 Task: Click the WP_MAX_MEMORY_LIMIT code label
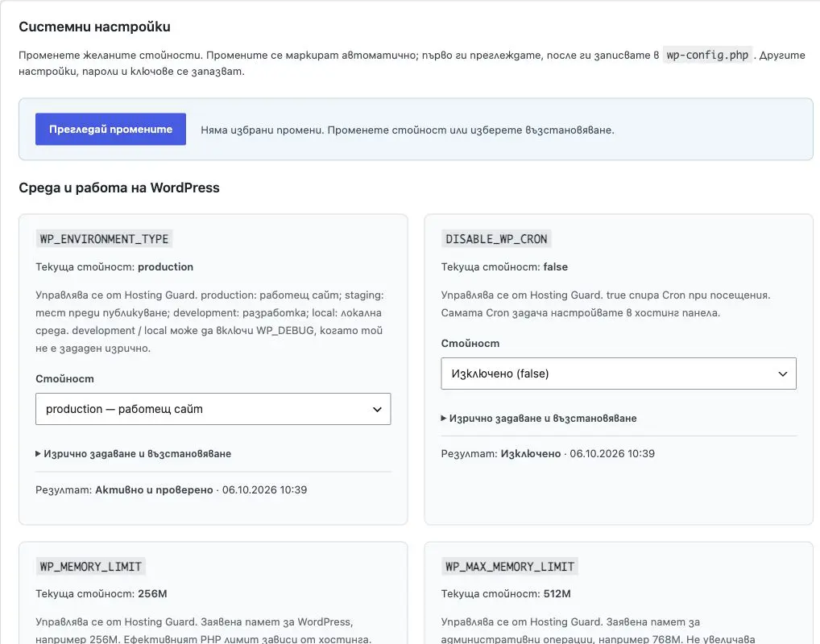pos(509,567)
